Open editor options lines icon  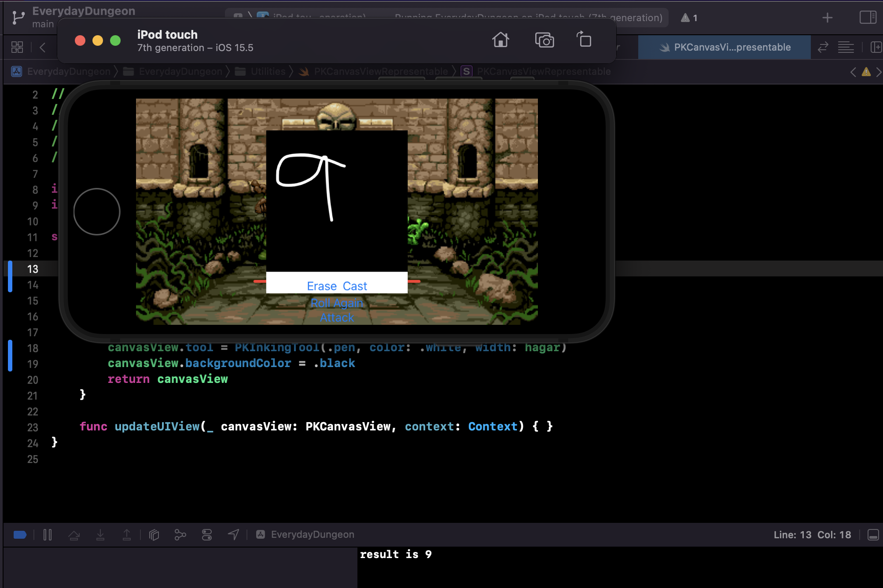pos(846,47)
